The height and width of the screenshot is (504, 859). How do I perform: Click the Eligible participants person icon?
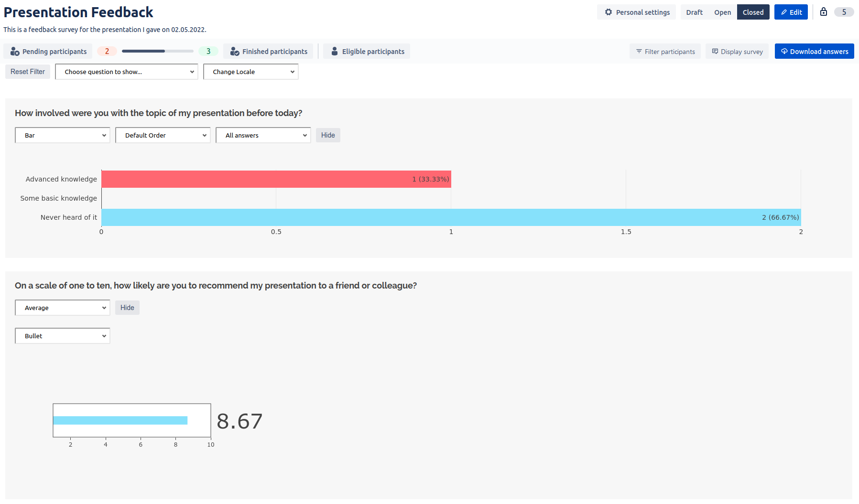click(334, 52)
